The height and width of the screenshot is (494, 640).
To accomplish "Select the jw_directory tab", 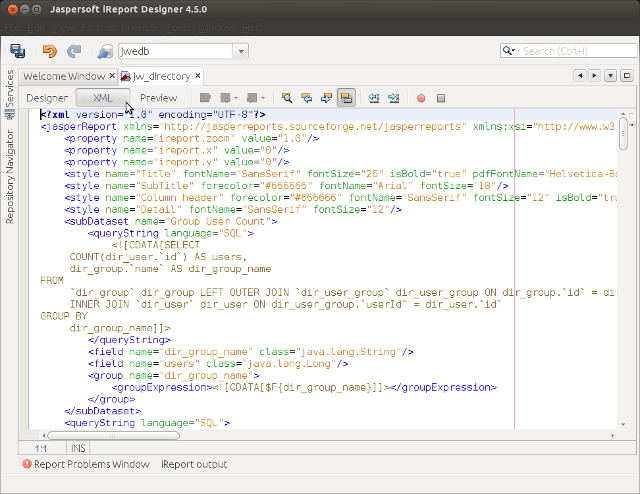I will click(x=161, y=76).
